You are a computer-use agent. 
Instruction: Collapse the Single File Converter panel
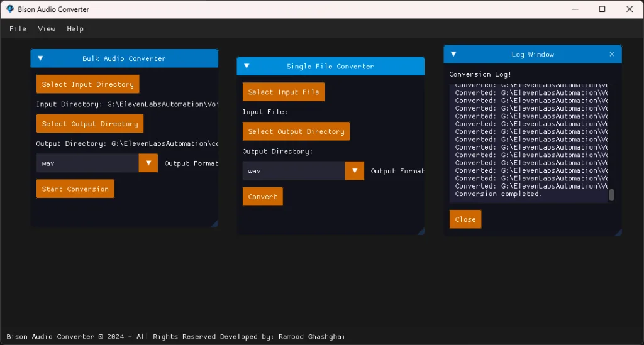(247, 66)
